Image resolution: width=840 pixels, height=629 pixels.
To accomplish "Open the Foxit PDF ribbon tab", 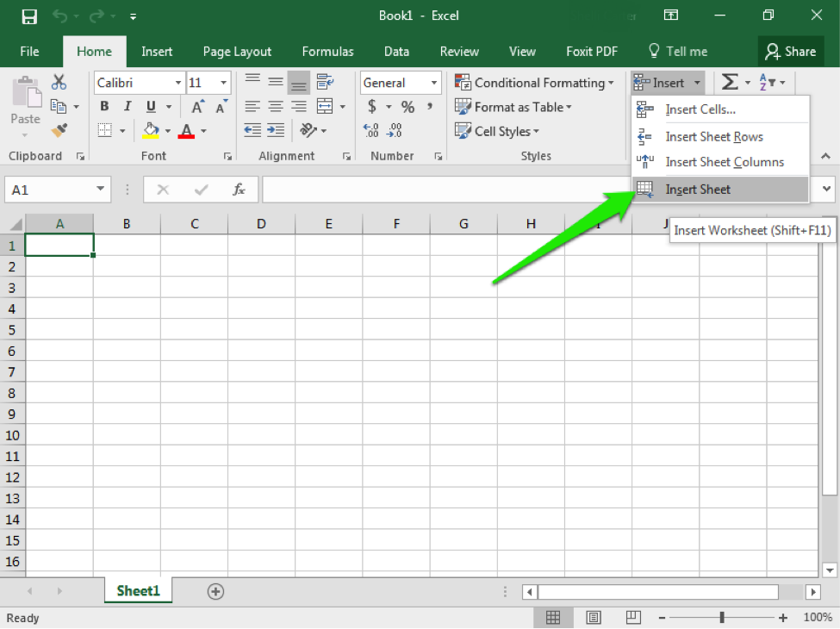I will [592, 51].
